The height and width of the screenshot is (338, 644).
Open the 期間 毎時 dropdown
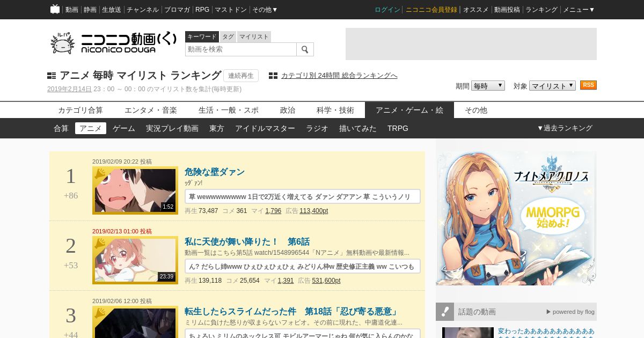[488, 86]
